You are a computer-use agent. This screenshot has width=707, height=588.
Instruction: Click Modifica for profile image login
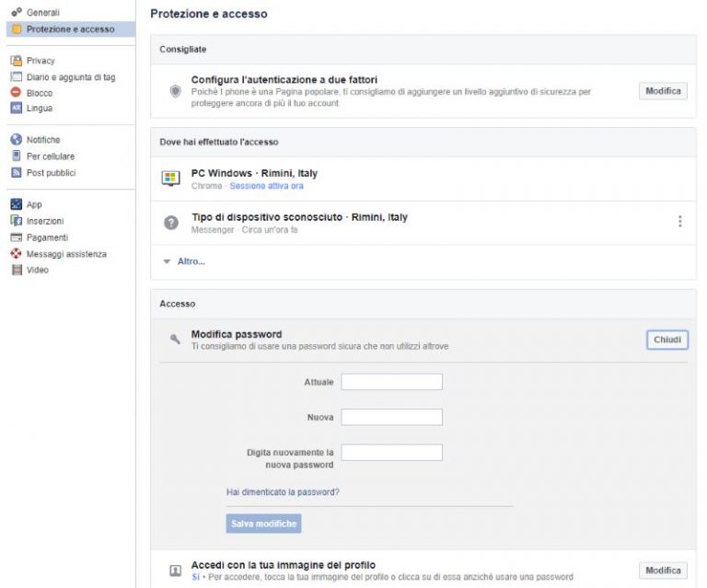[663, 571]
